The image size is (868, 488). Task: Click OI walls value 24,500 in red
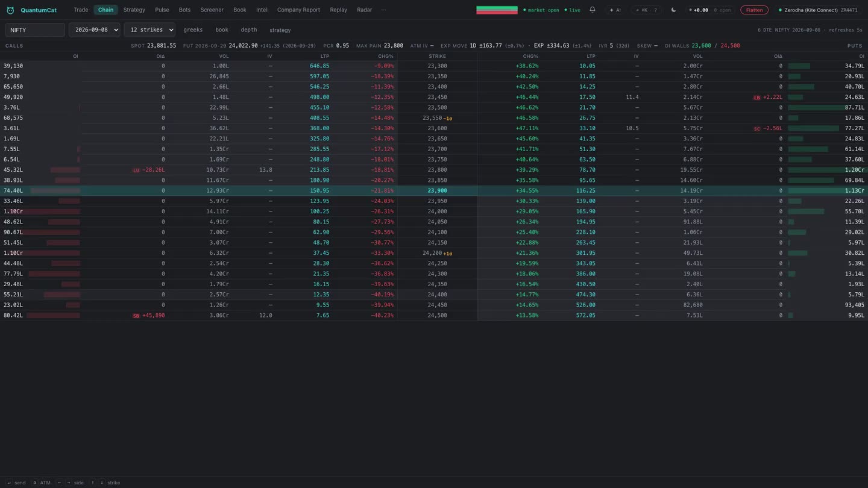(x=730, y=46)
